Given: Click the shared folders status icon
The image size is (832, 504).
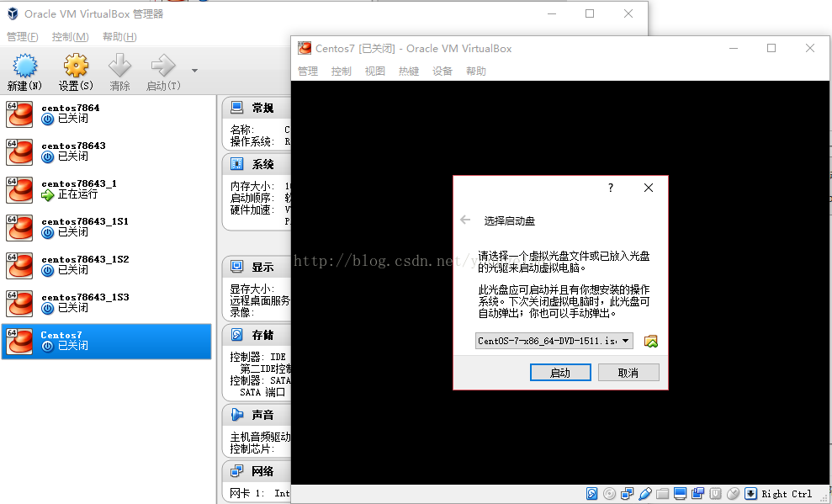Looking at the screenshot, I should coord(662,494).
